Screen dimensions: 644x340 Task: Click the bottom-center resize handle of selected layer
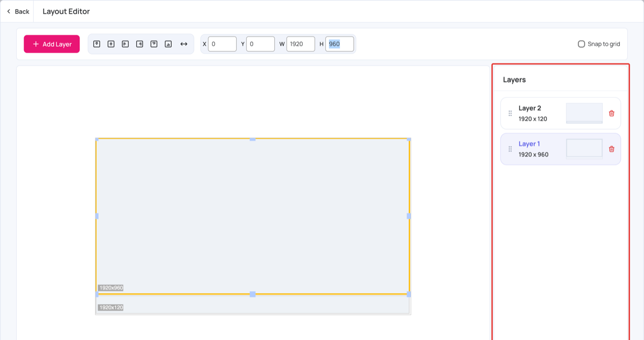[x=253, y=294]
